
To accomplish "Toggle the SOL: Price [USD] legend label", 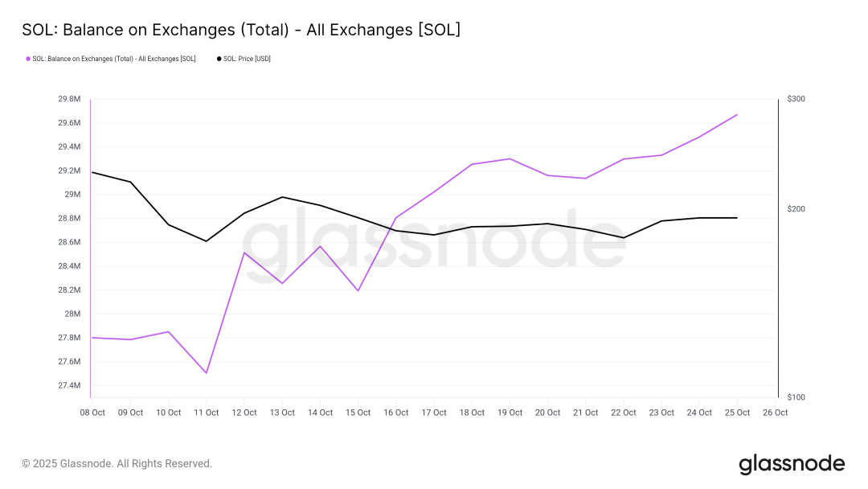I will click(247, 59).
